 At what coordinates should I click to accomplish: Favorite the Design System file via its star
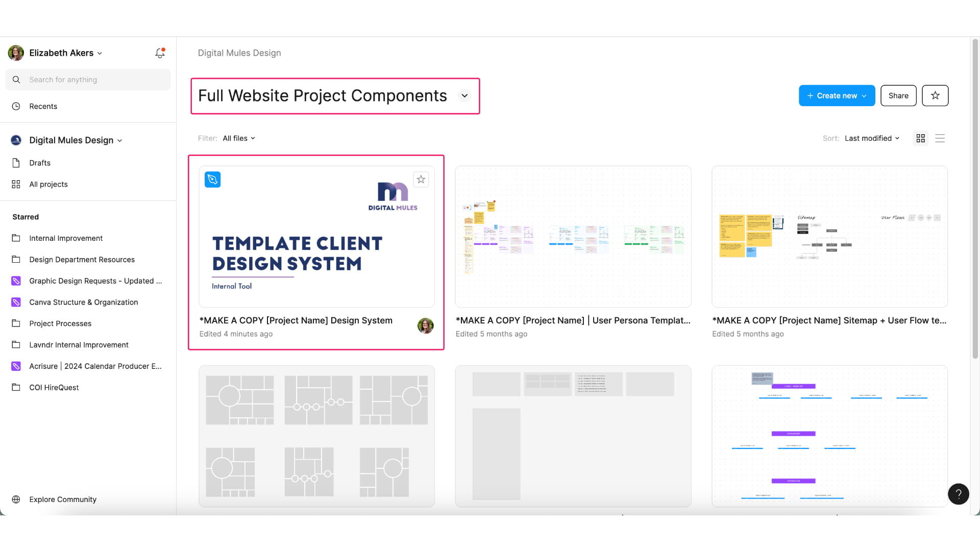(421, 179)
